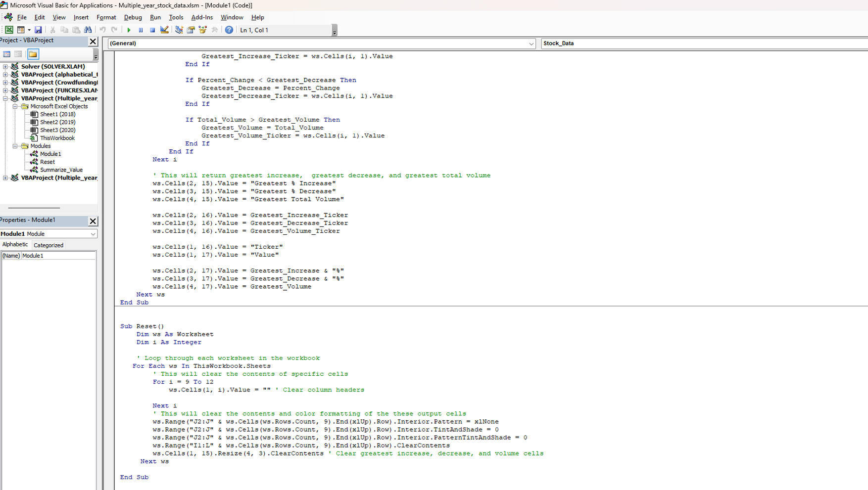Close the Project - VBAProject pane
Screen dimensions: 868x490
[x=93, y=42]
